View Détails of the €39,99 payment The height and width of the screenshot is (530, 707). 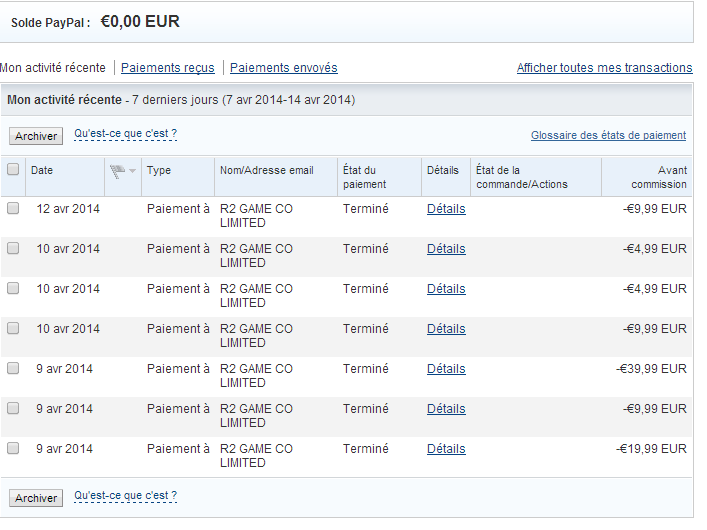446,369
